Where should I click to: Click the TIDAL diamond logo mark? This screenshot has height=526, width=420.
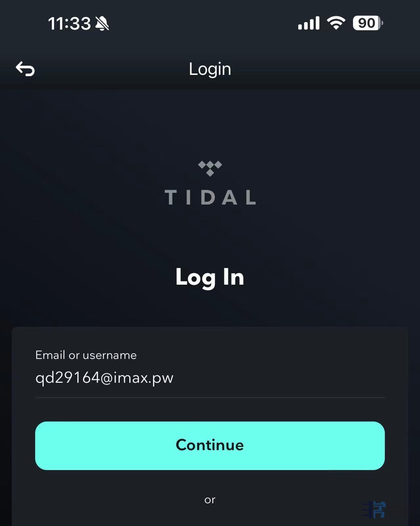point(210,168)
